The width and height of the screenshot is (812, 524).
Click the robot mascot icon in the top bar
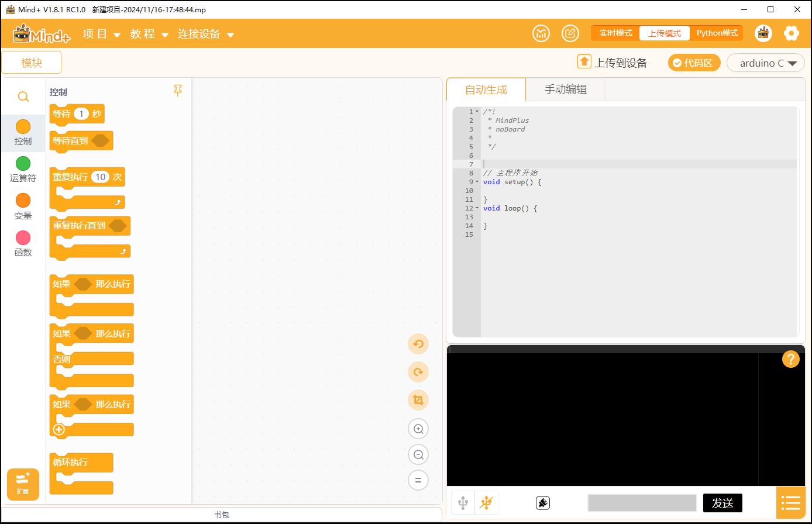763,33
